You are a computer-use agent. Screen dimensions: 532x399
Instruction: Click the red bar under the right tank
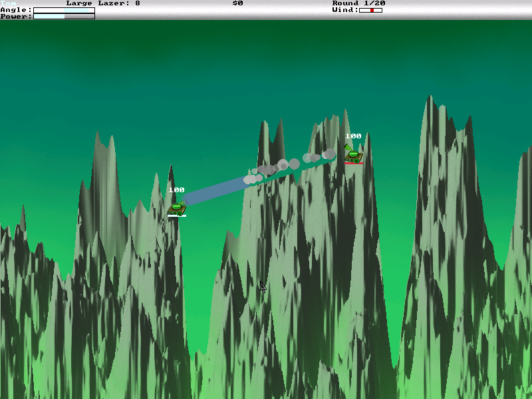[354, 163]
